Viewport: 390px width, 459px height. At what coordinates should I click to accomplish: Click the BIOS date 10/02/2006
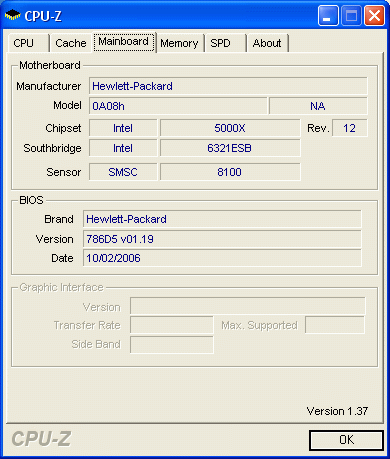[x=222, y=258]
